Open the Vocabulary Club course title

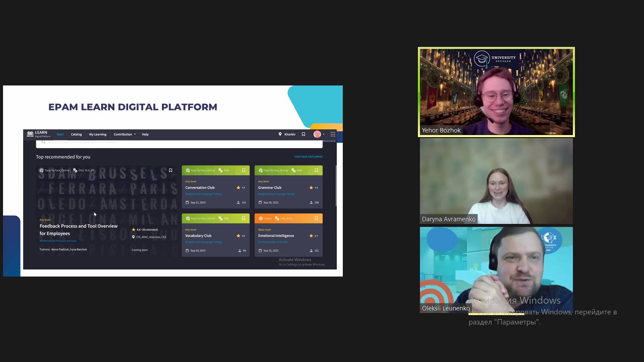(x=198, y=236)
